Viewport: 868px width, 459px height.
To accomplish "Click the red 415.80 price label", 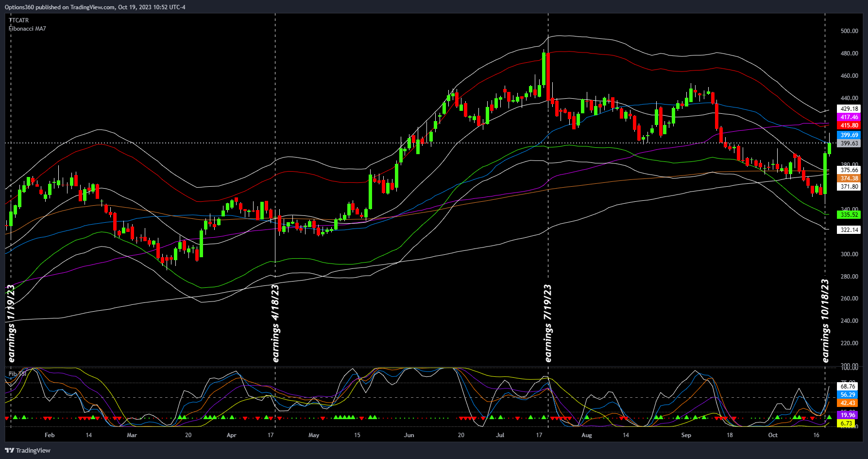I will [849, 125].
